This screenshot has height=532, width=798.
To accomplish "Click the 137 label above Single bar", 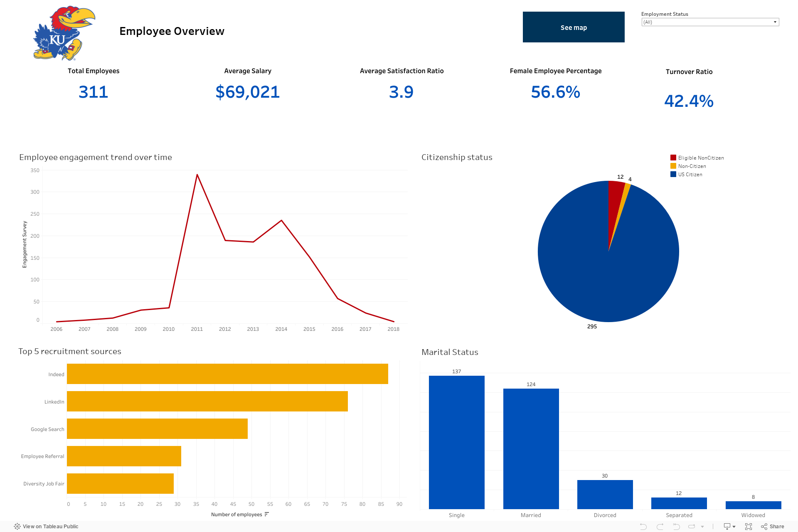I will click(x=457, y=372).
